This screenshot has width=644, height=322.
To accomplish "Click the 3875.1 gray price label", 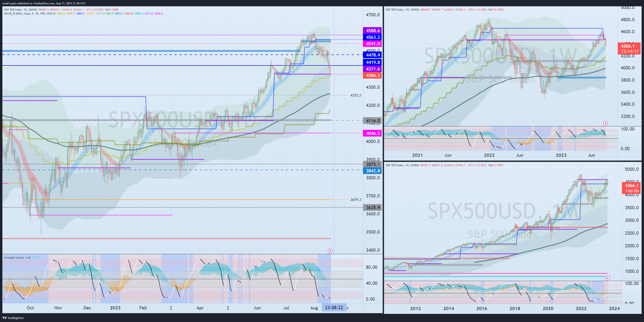I will click(x=372, y=164).
